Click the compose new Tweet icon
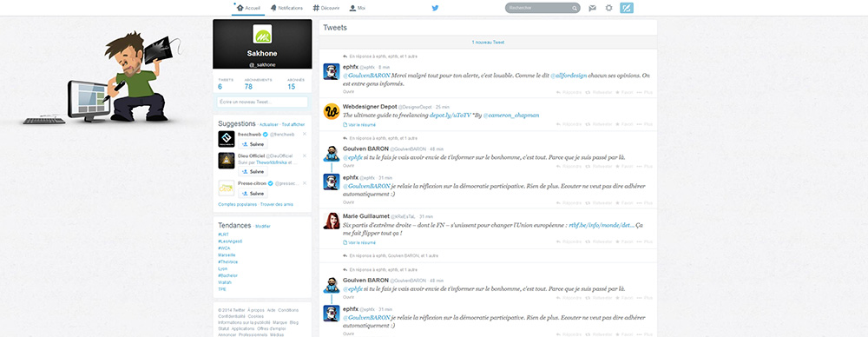This screenshot has width=868, height=337. [x=627, y=8]
